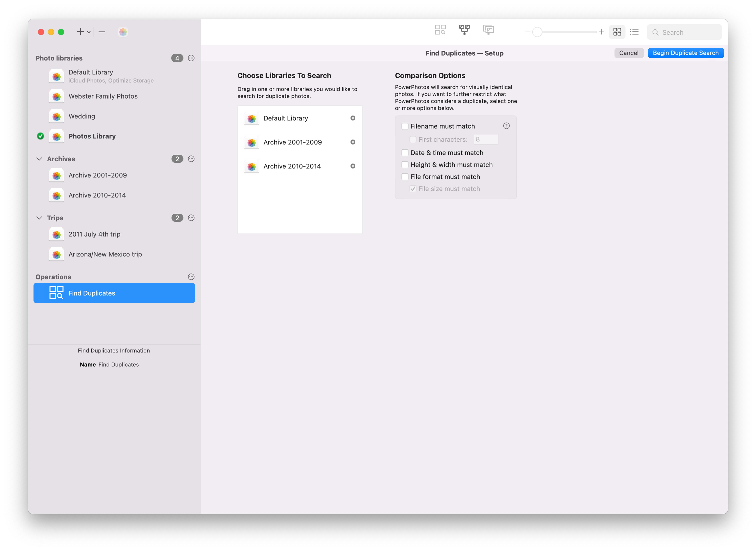The image size is (756, 551).
Task: Collapse the Trips group
Action: click(x=39, y=218)
